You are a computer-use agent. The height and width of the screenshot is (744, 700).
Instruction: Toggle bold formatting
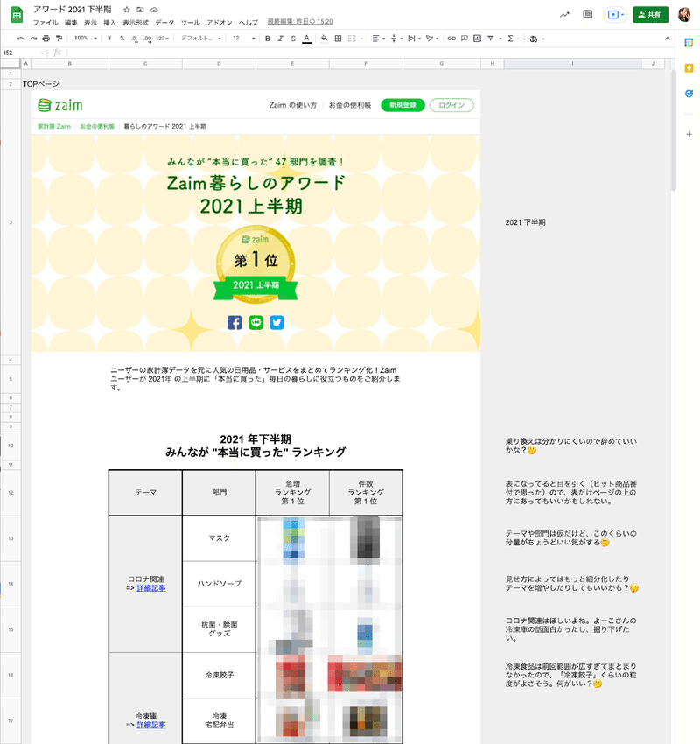268,39
